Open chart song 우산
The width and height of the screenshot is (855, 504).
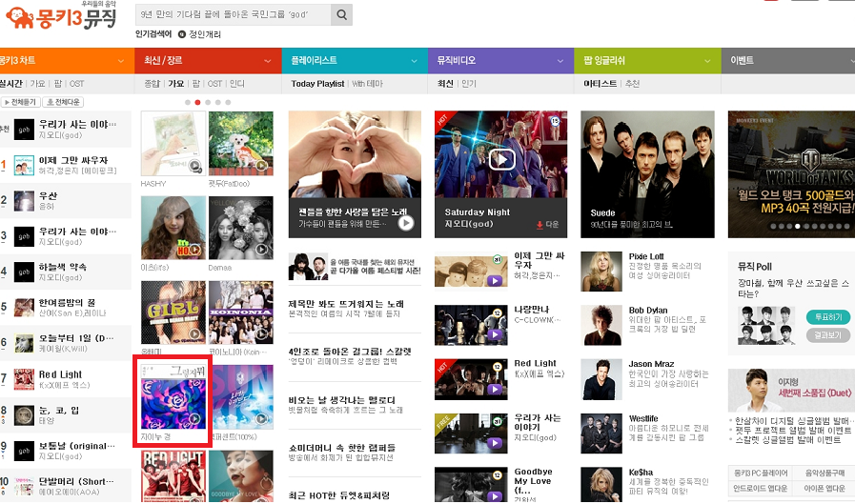48,195
